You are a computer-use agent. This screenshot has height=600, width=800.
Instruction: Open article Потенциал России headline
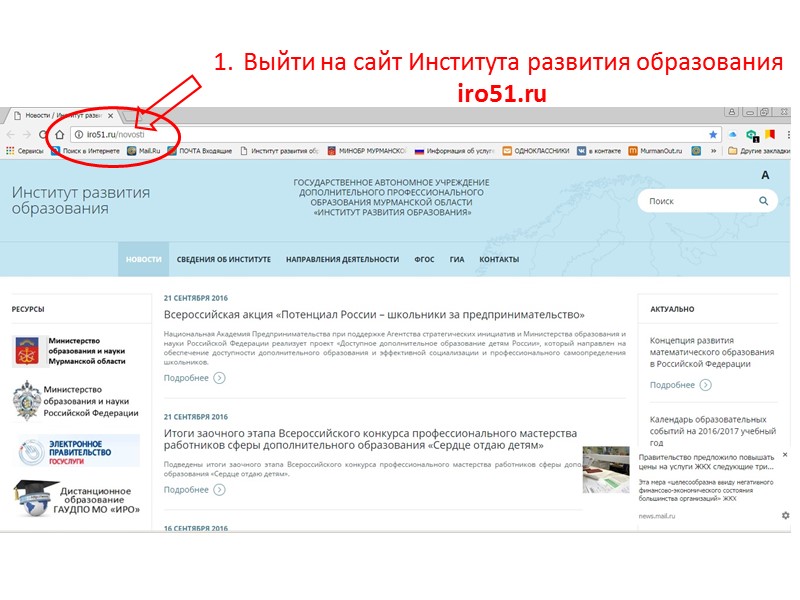click(x=374, y=314)
